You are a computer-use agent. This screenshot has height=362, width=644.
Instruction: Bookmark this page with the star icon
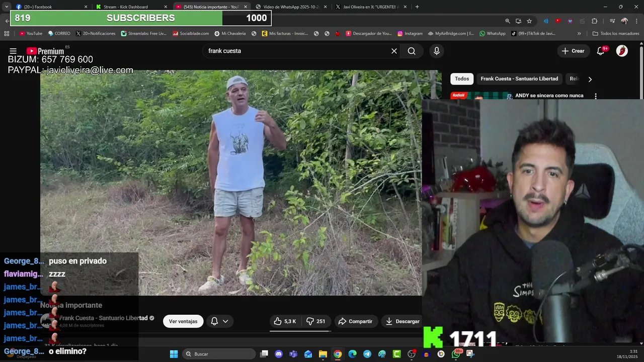point(529,21)
